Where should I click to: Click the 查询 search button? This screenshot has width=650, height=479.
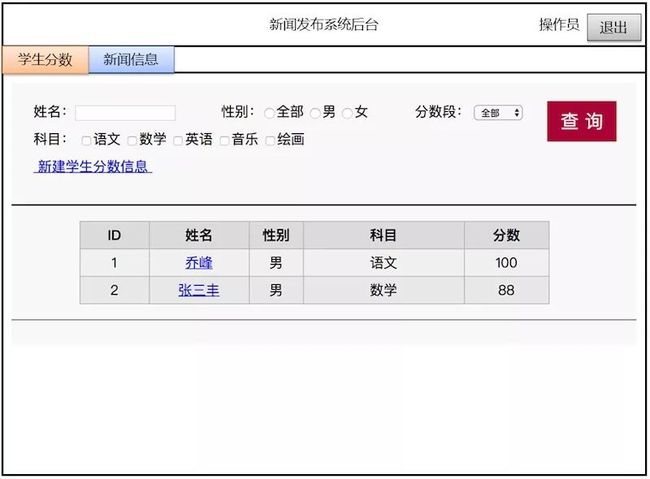582,121
